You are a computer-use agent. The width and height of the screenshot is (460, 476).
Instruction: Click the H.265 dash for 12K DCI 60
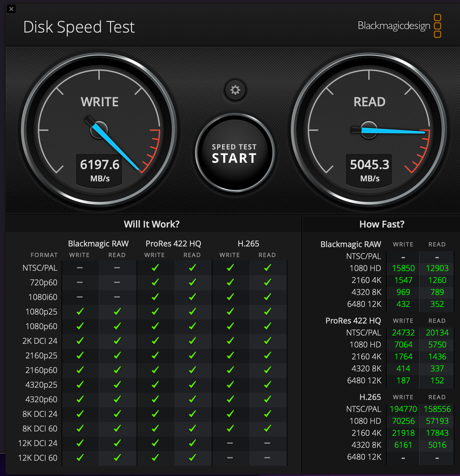[x=230, y=458]
